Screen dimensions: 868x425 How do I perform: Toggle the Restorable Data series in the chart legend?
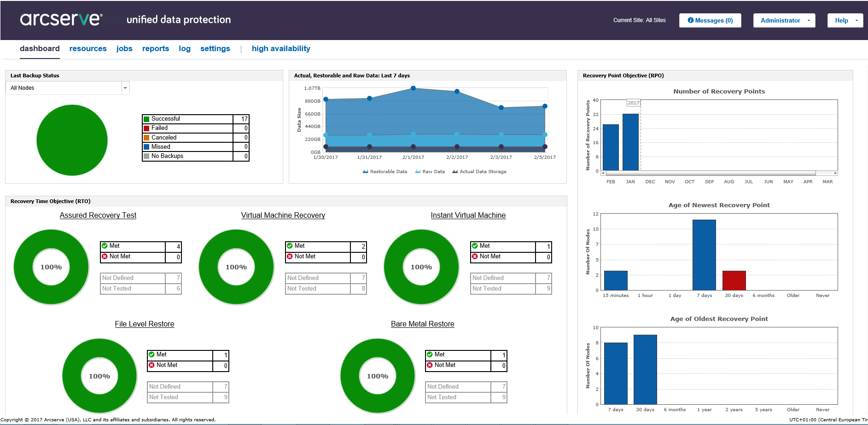(x=384, y=172)
